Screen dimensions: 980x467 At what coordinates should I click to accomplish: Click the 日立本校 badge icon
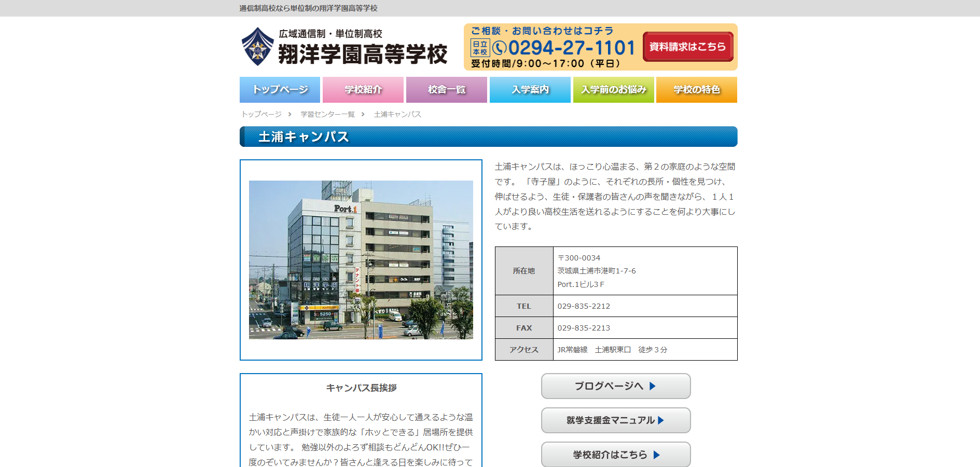click(x=480, y=48)
